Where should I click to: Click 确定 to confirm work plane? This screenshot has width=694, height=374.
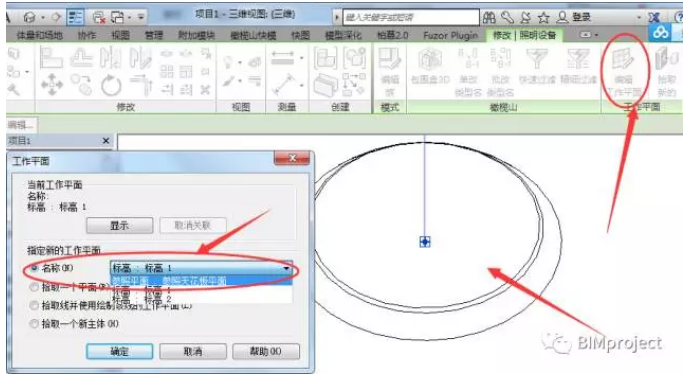point(120,351)
